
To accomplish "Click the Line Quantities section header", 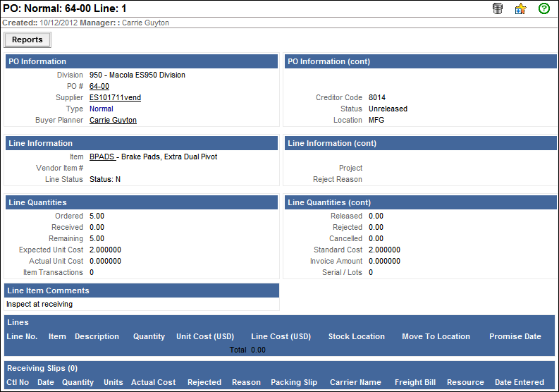I will (x=141, y=202).
